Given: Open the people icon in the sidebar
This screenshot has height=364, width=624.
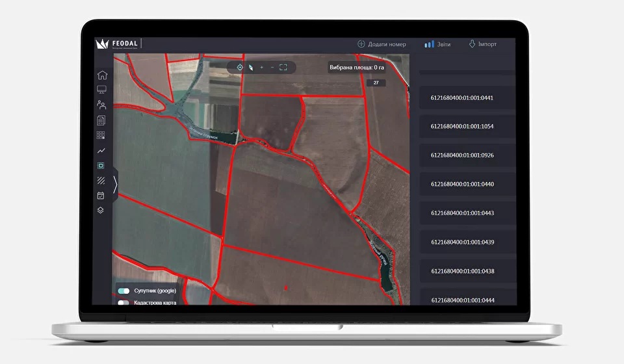Looking at the screenshot, I should coord(101,105).
